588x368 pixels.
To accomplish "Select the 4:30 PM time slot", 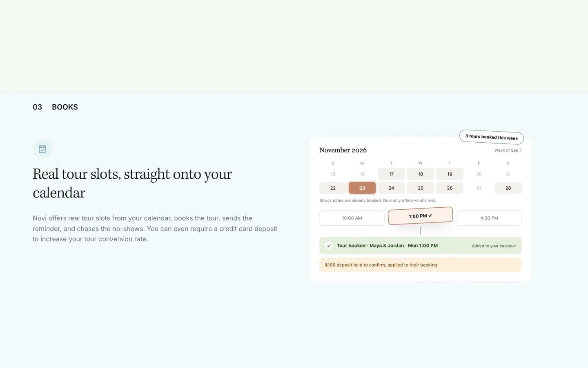I will click(x=489, y=218).
